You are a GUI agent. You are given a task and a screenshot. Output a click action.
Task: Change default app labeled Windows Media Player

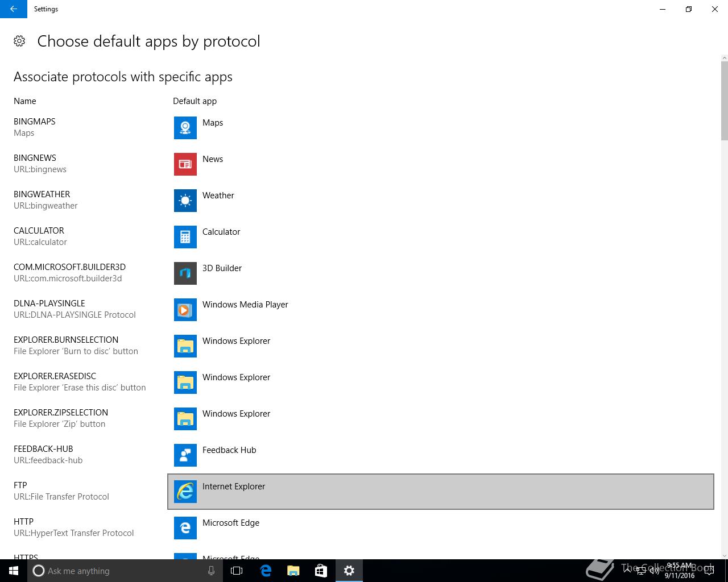pyautogui.click(x=245, y=305)
